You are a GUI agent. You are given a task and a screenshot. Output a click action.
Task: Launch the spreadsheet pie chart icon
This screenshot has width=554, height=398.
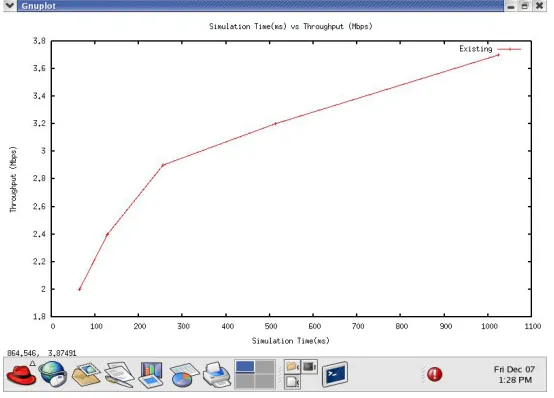click(x=184, y=375)
